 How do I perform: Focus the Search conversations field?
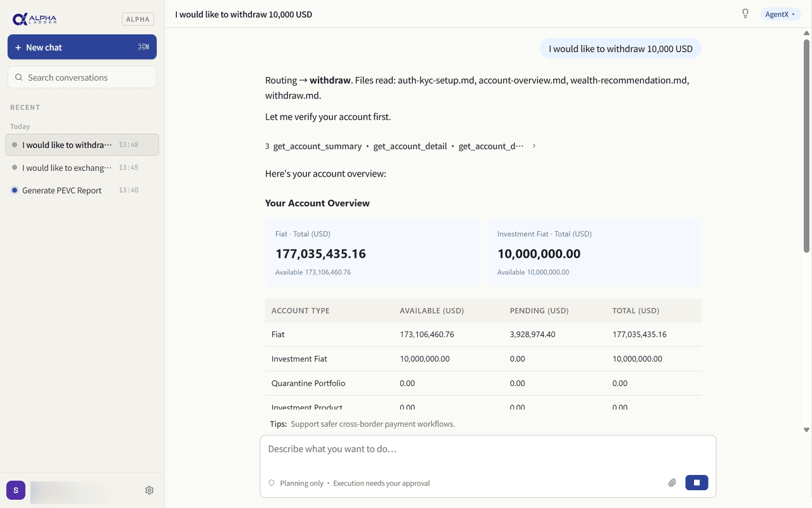[82, 77]
